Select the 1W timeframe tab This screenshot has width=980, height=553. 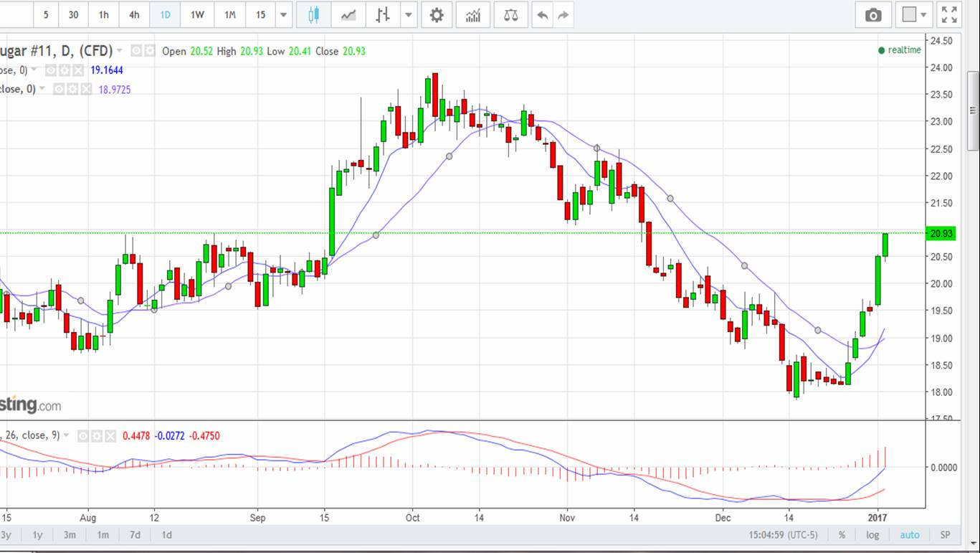click(197, 15)
